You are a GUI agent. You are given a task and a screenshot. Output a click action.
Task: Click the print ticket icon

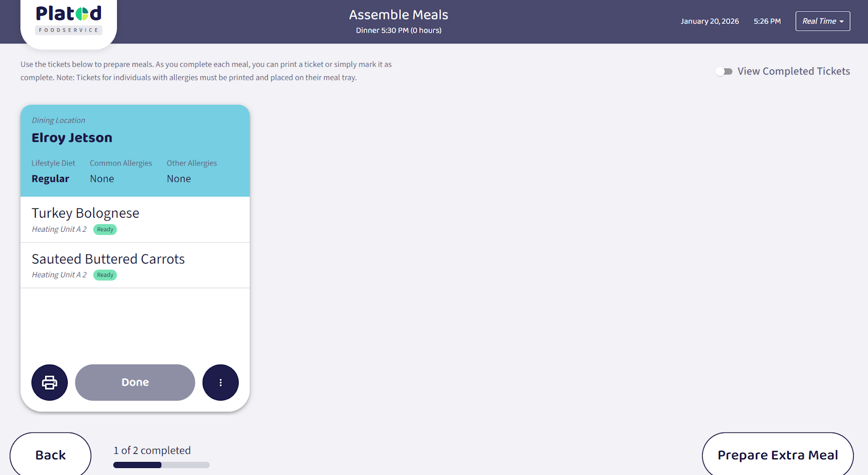(49, 382)
